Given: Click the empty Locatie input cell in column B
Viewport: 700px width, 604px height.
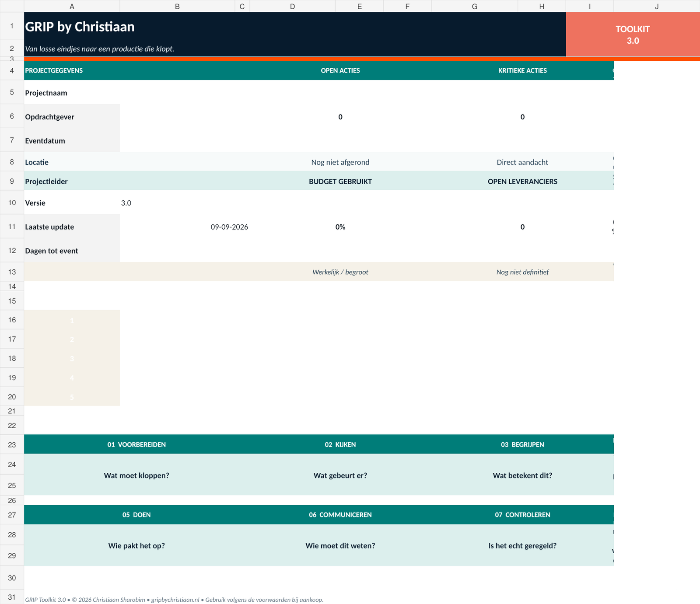Looking at the screenshot, I should click(177, 162).
